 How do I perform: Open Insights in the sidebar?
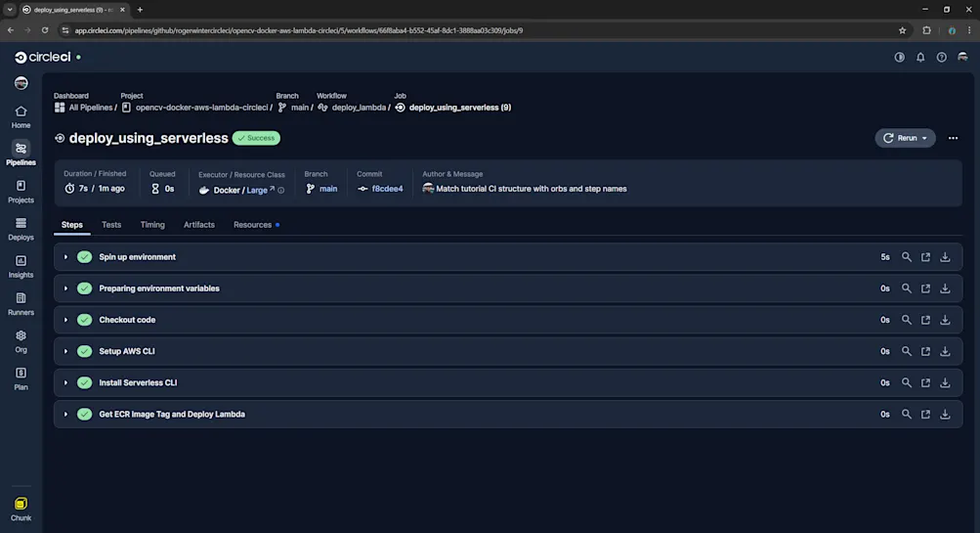[21, 266]
